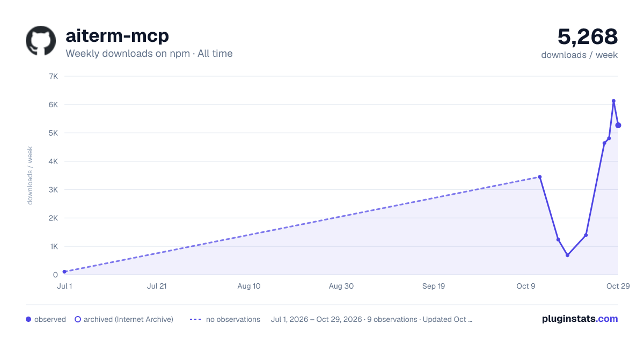Image resolution: width=644 pixels, height=338 pixels.
Task: Click the lowest data point below 1K in October
Action: click(567, 255)
